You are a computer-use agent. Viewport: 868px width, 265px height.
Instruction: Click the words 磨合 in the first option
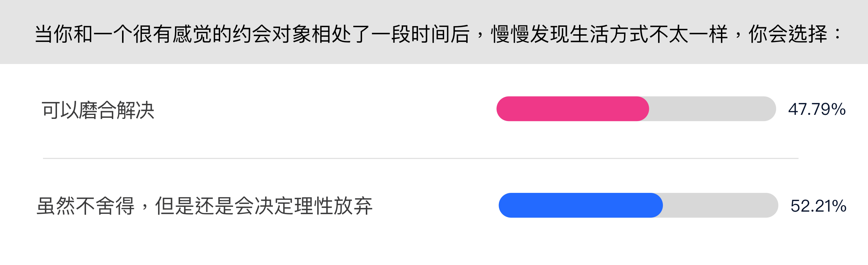point(98,110)
